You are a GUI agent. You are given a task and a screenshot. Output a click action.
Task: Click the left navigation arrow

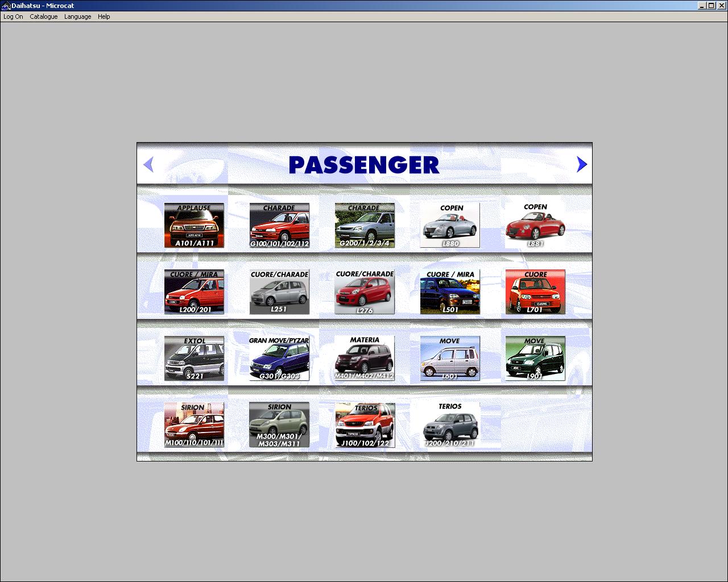click(148, 164)
